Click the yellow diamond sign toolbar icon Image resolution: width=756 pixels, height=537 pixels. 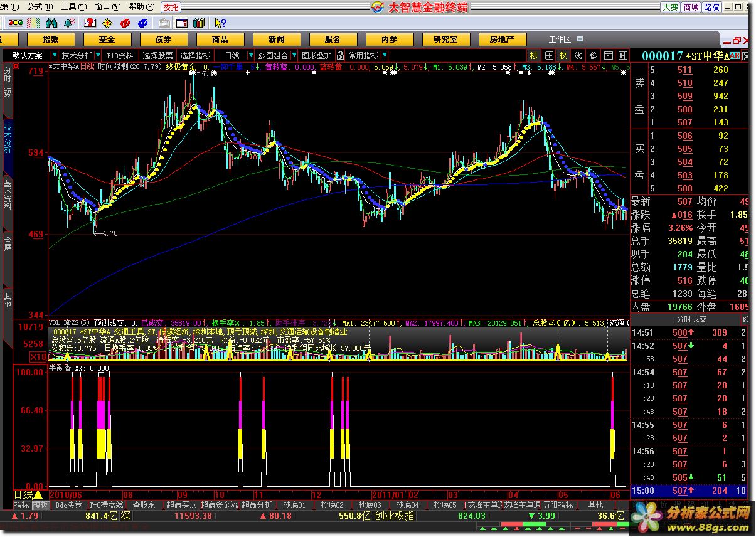[x=107, y=23]
